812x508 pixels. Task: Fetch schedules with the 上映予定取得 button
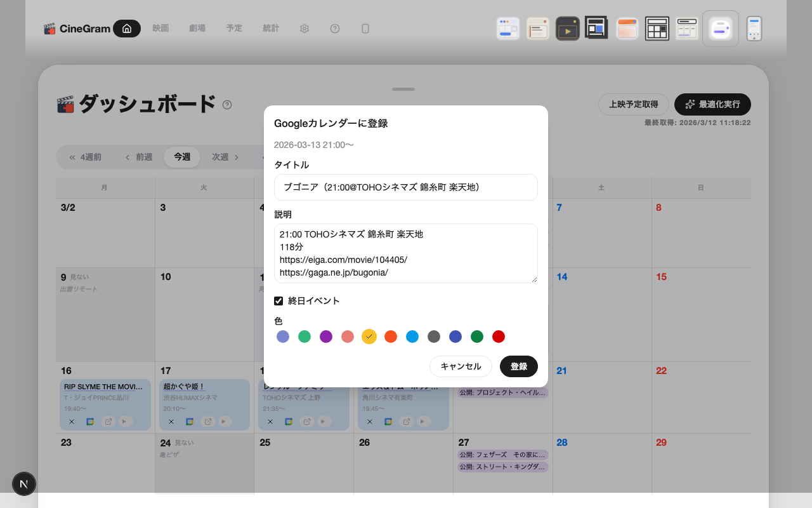633,104
